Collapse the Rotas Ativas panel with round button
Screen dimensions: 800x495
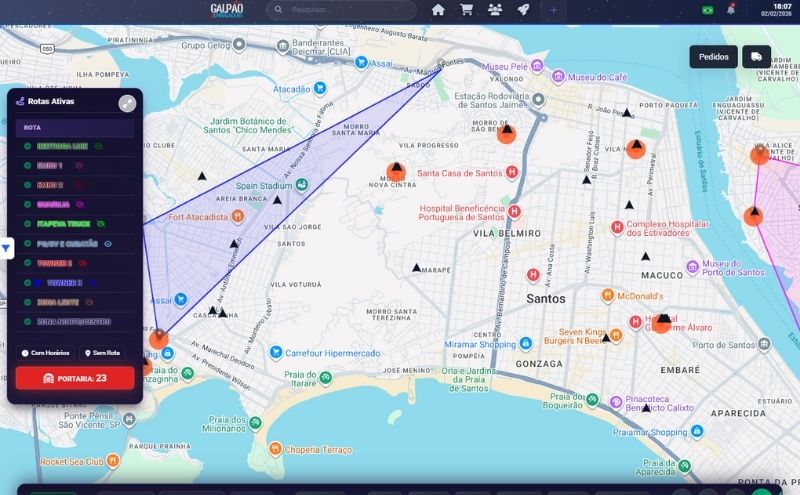point(127,102)
